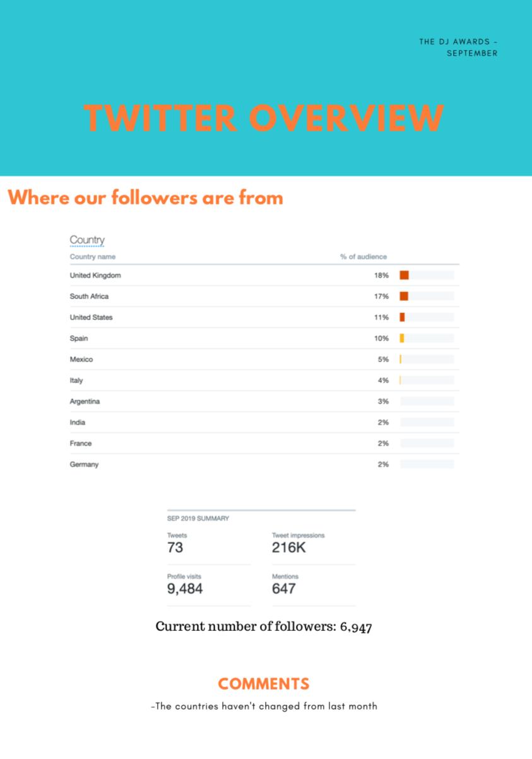Click the Germany row
The height and width of the screenshot is (759, 532).
click(x=264, y=464)
